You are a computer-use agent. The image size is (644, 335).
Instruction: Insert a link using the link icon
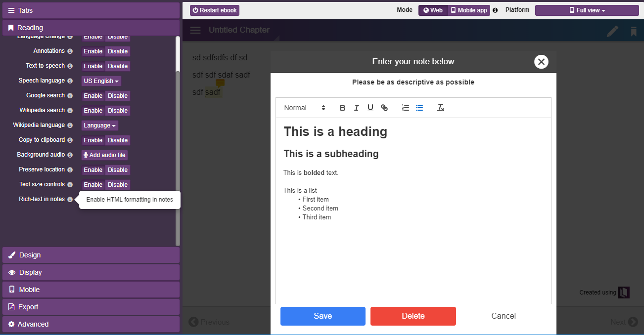[384, 108]
